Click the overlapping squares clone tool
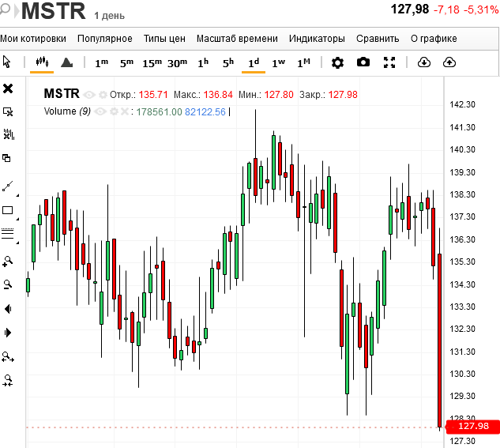Image resolution: width=500 pixels, height=448 pixels. (6, 158)
